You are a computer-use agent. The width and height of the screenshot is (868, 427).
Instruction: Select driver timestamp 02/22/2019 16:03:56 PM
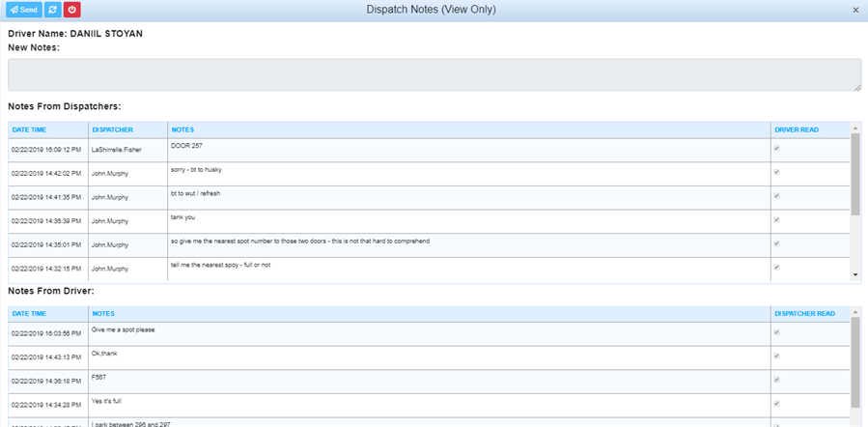[x=46, y=333]
